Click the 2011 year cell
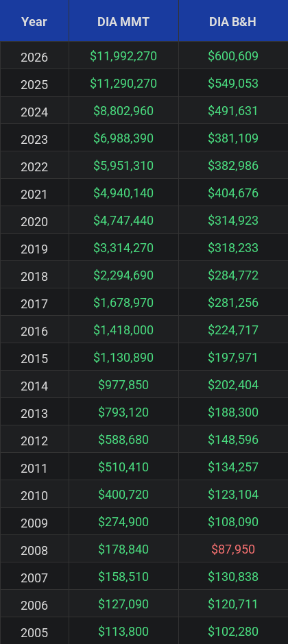This screenshot has height=644, width=288. click(x=34, y=467)
